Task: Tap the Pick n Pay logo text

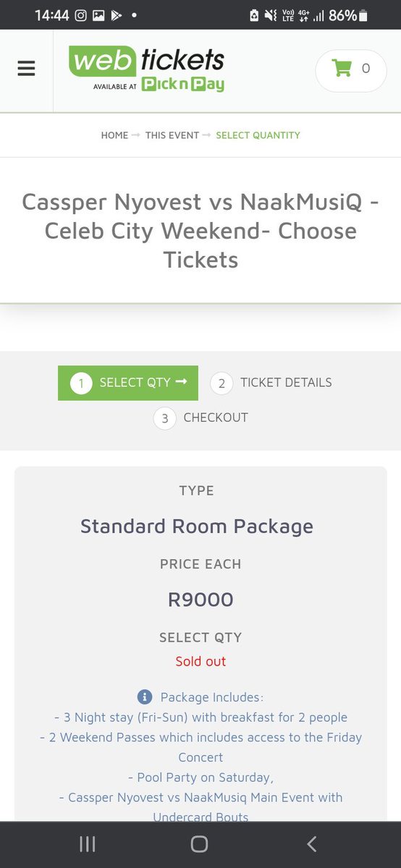Action: point(182,85)
